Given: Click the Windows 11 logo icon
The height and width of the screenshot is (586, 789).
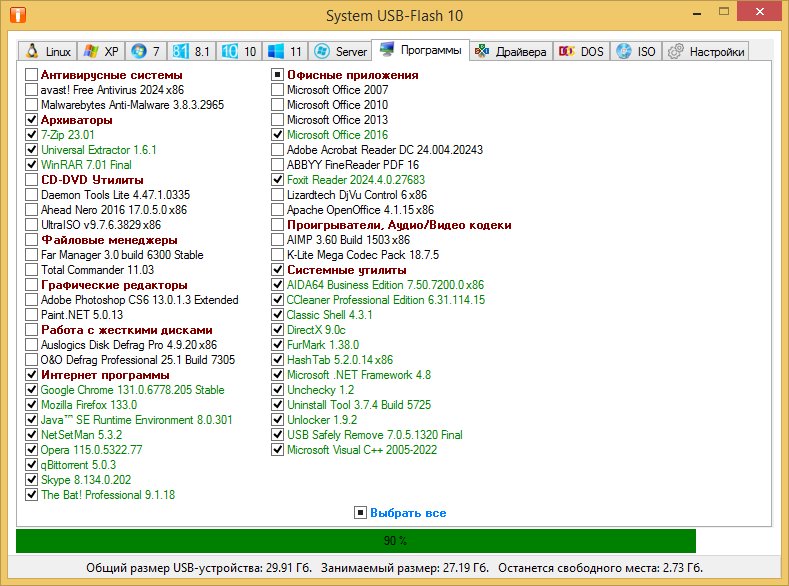Looking at the screenshot, I should (275, 51).
